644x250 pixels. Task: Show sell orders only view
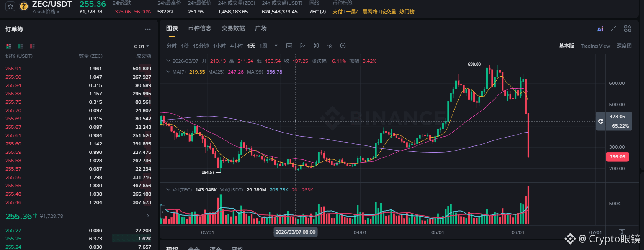pyautogui.click(x=32, y=46)
